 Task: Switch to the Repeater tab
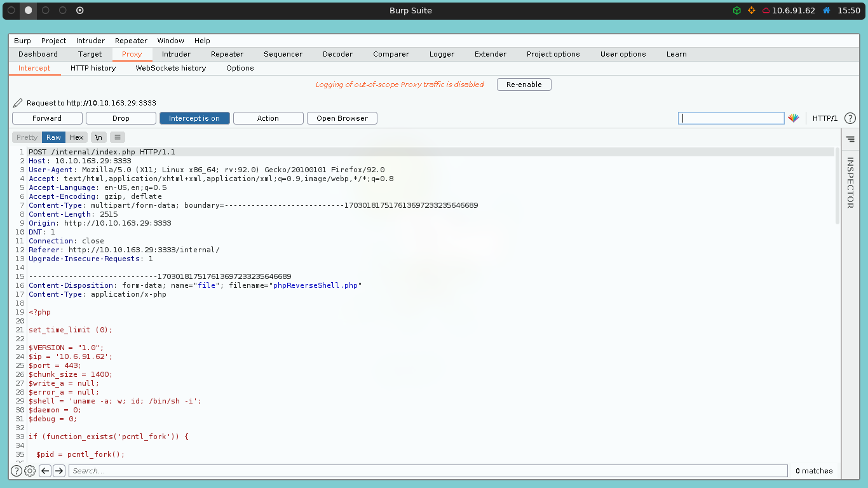point(227,54)
